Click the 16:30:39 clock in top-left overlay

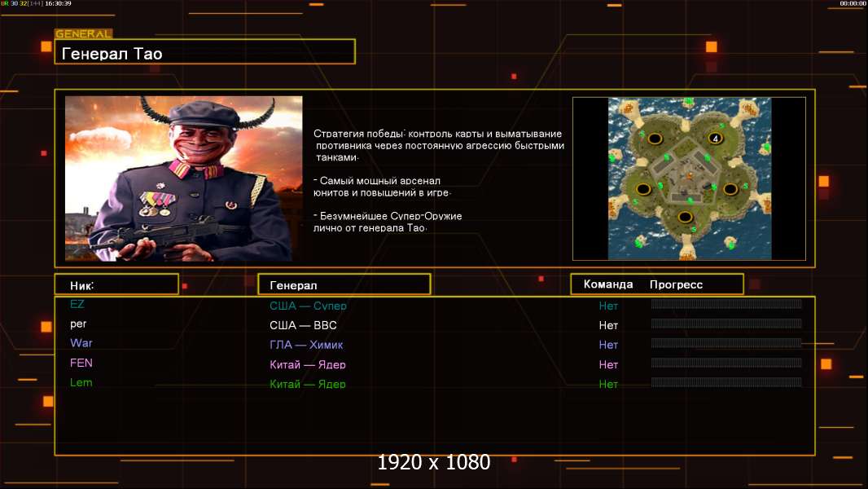58,3
